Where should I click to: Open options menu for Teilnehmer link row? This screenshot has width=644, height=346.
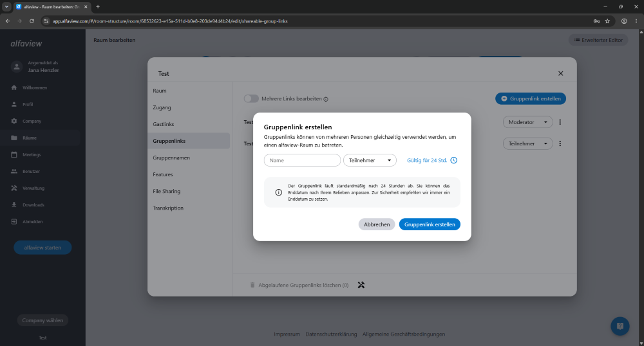click(560, 143)
